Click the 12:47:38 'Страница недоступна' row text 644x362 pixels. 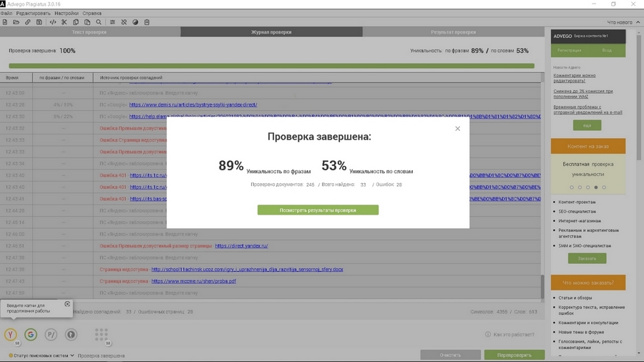point(124,270)
